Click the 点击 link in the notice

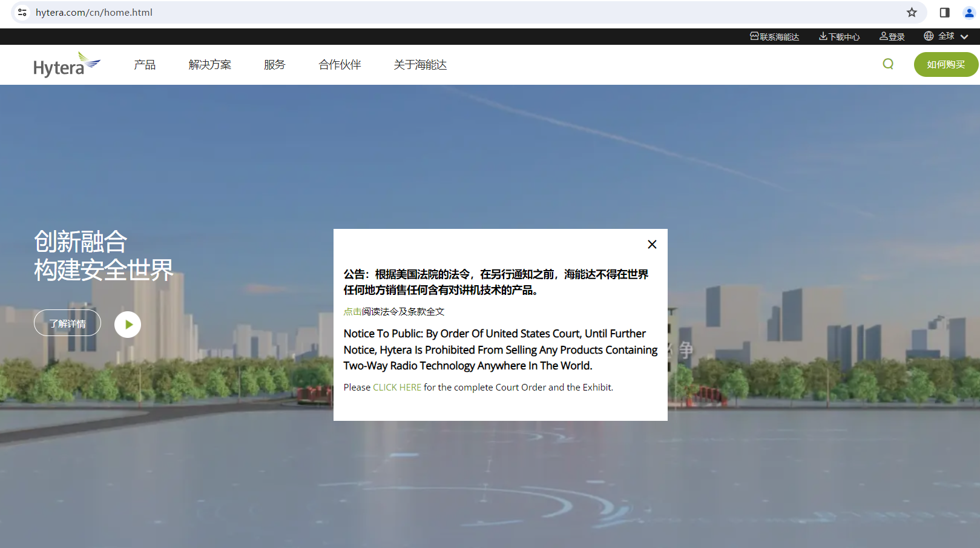click(x=353, y=312)
